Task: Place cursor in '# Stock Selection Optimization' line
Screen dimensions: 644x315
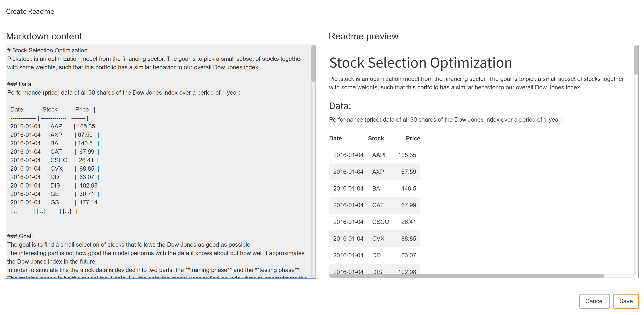Action: [48, 50]
